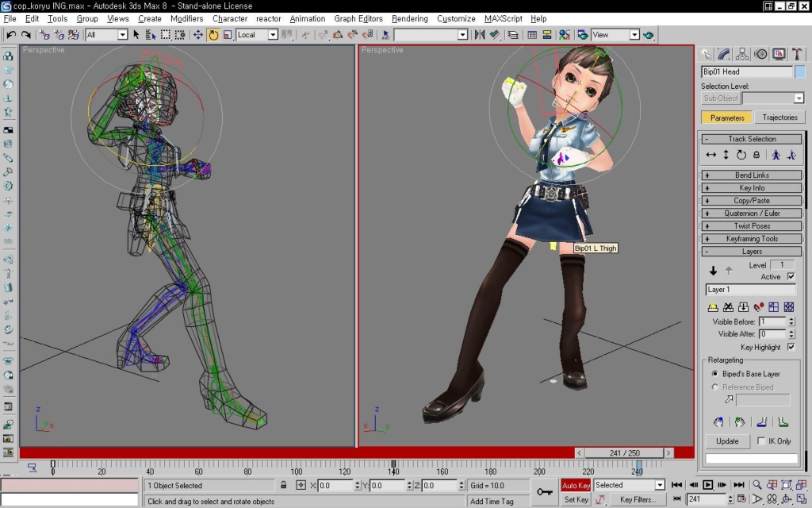Toggle the Active layer checkbox
Image resolution: width=812 pixels, height=508 pixels.
[791, 276]
